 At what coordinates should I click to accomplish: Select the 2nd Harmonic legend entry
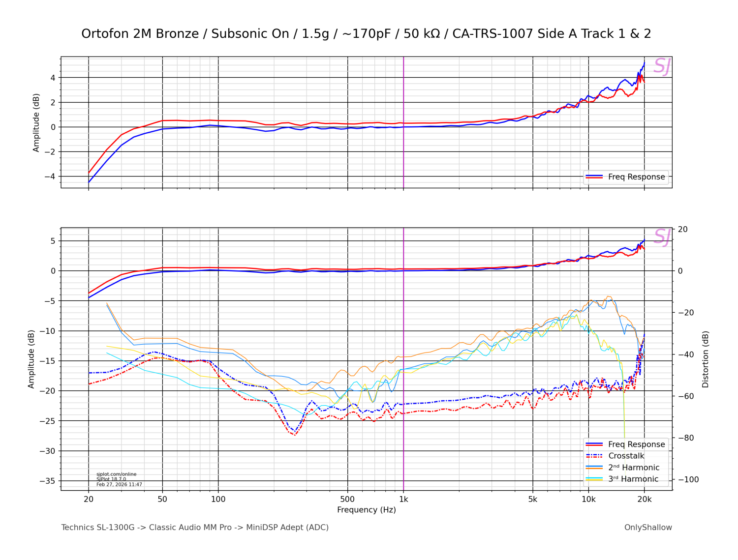click(x=633, y=468)
